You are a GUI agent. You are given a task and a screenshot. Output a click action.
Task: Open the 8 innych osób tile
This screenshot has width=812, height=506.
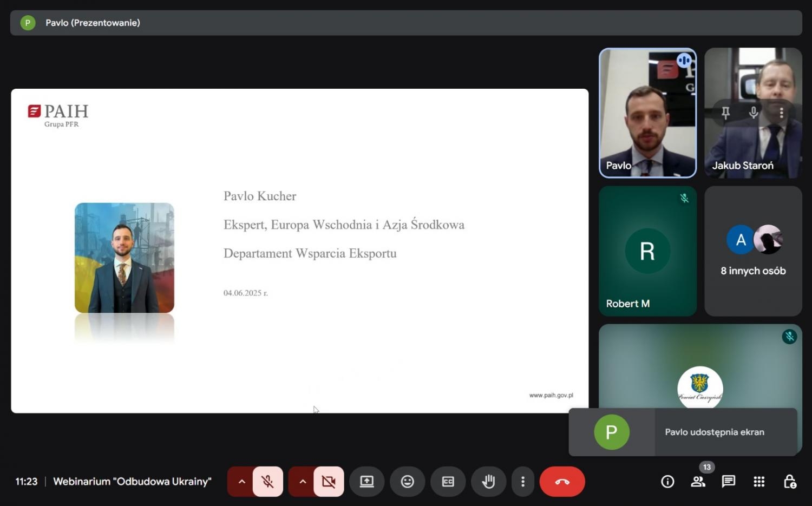pyautogui.click(x=753, y=251)
